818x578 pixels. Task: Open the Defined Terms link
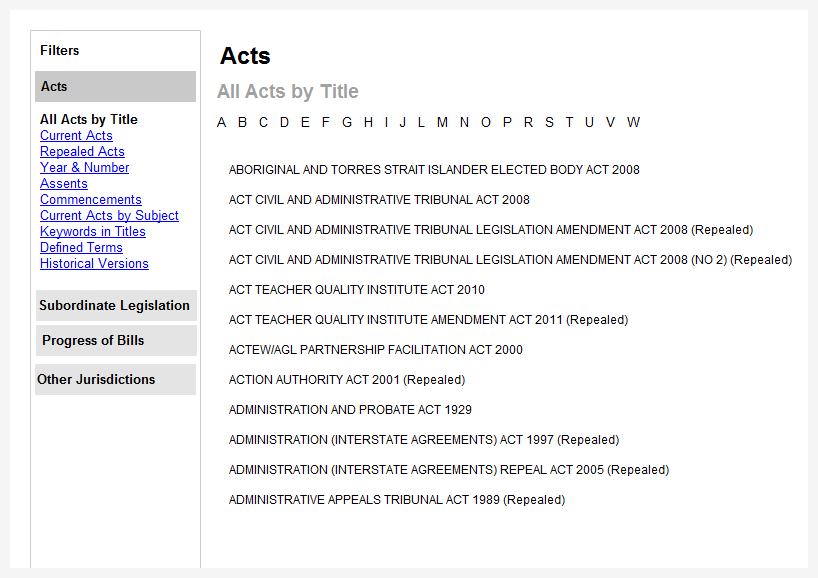pos(81,248)
